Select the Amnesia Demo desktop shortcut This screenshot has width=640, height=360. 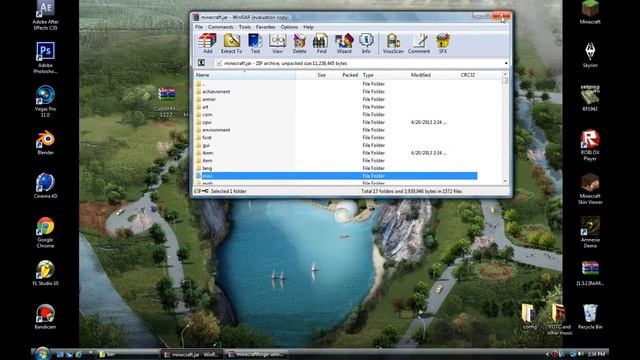pos(590,232)
